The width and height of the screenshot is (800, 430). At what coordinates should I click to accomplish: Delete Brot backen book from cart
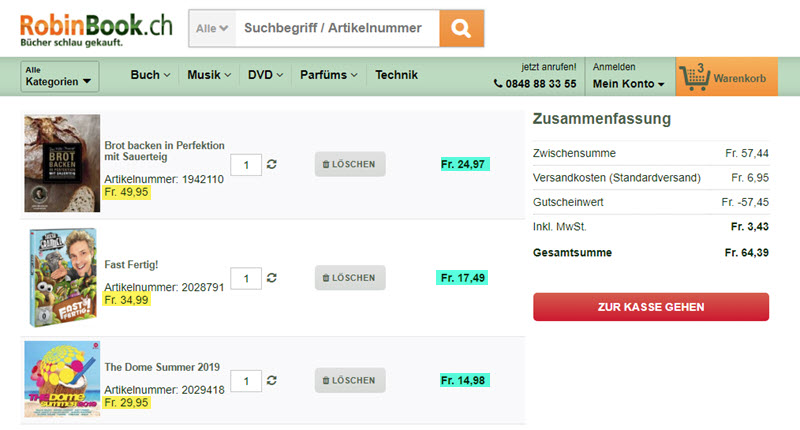pyautogui.click(x=350, y=164)
